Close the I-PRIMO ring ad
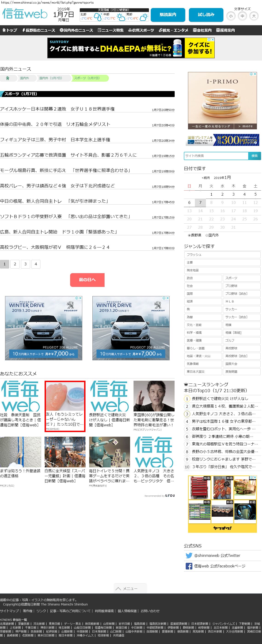Screen dimensions: 262x644 tap(255, 74)
